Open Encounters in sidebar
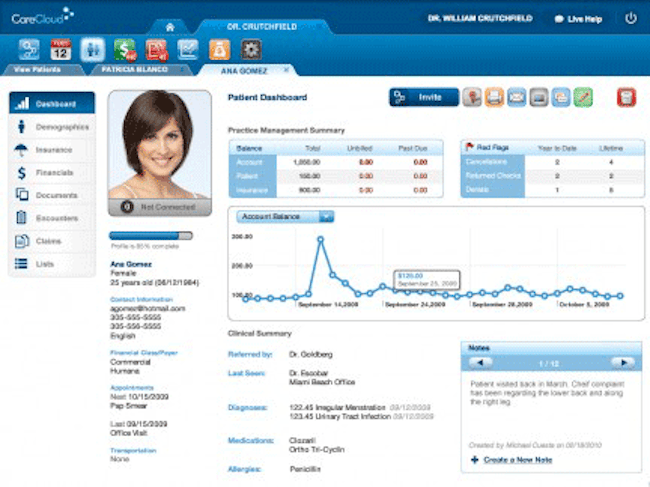The height and width of the screenshot is (487, 650). pos(52,218)
